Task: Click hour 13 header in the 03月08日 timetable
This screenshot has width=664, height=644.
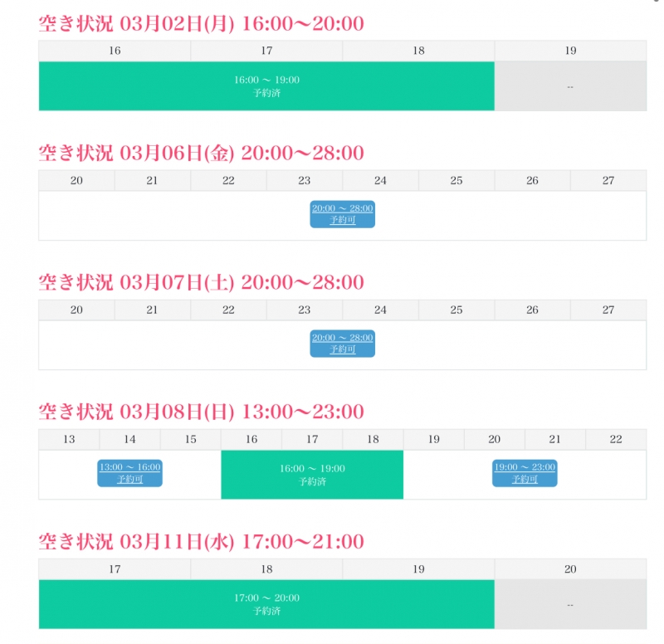Action: coord(69,439)
